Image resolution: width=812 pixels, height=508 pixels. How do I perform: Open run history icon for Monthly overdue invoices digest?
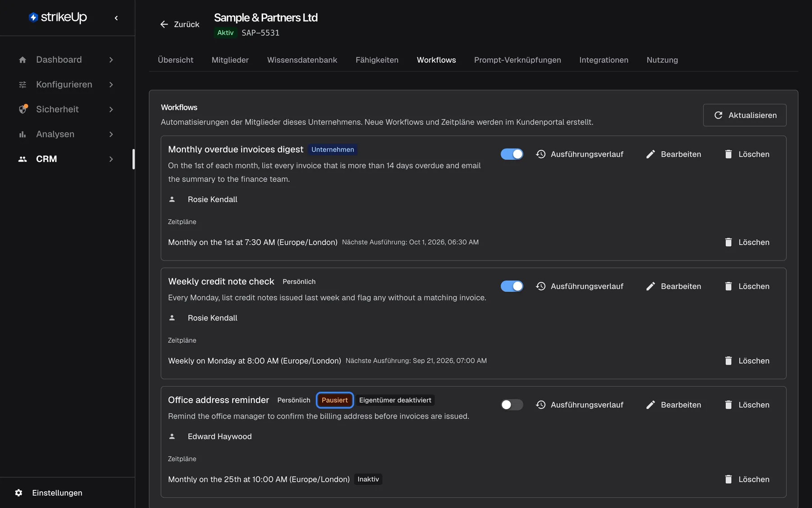(541, 154)
